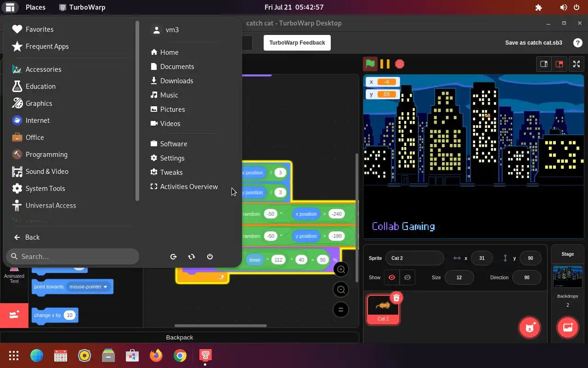Hide the sprite with crossed eye icon
The height and width of the screenshot is (368, 588).
tap(407, 277)
